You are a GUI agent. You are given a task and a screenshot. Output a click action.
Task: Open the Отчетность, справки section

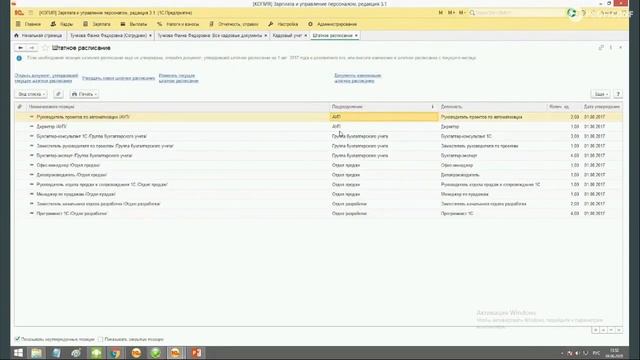click(x=234, y=24)
